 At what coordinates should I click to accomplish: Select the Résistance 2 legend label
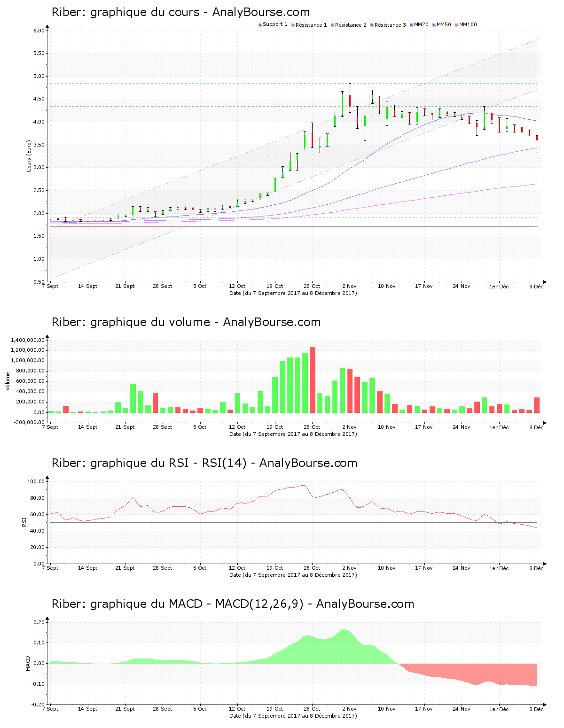351,25
